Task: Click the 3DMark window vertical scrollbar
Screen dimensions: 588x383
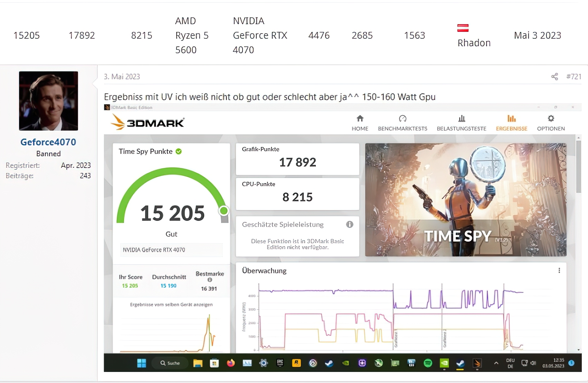Action: pos(579,167)
